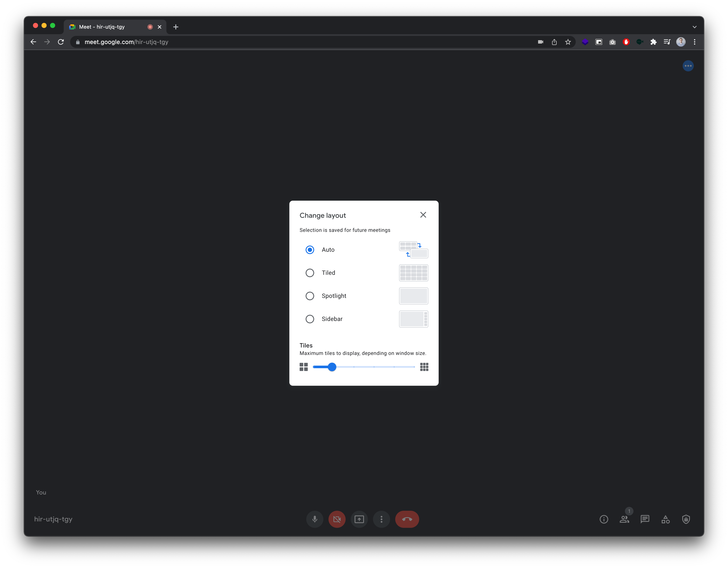The image size is (728, 568).
Task: Click the red hand extension icon
Action: click(626, 42)
